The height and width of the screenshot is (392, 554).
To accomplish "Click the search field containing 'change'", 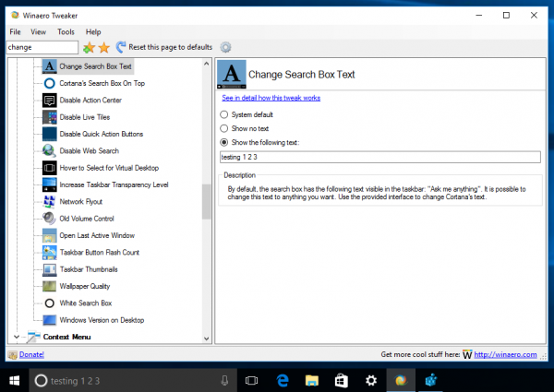I will (x=42, y=47).
